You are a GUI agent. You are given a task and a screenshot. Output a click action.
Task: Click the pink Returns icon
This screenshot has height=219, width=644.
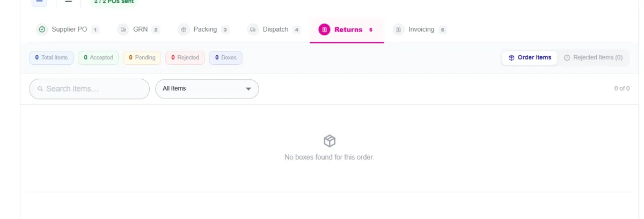point(324,29)
